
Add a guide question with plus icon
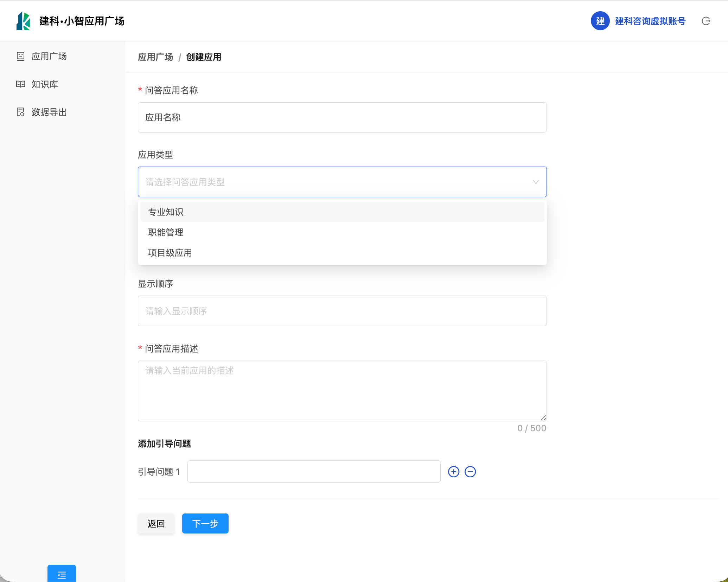coord(454,472)
